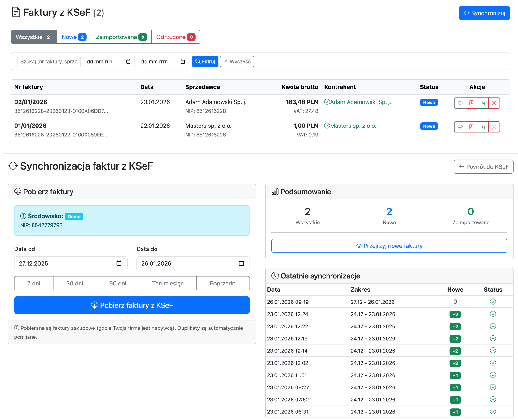View invoice 01/01/2026 with eye icon

pyautogui.click(x=460, y=127)
